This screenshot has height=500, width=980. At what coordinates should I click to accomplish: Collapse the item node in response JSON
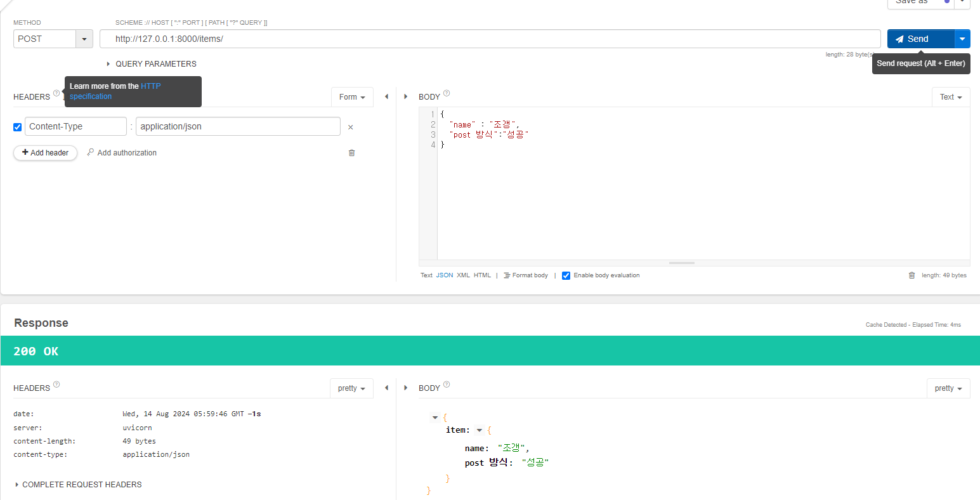coord(480,430)
